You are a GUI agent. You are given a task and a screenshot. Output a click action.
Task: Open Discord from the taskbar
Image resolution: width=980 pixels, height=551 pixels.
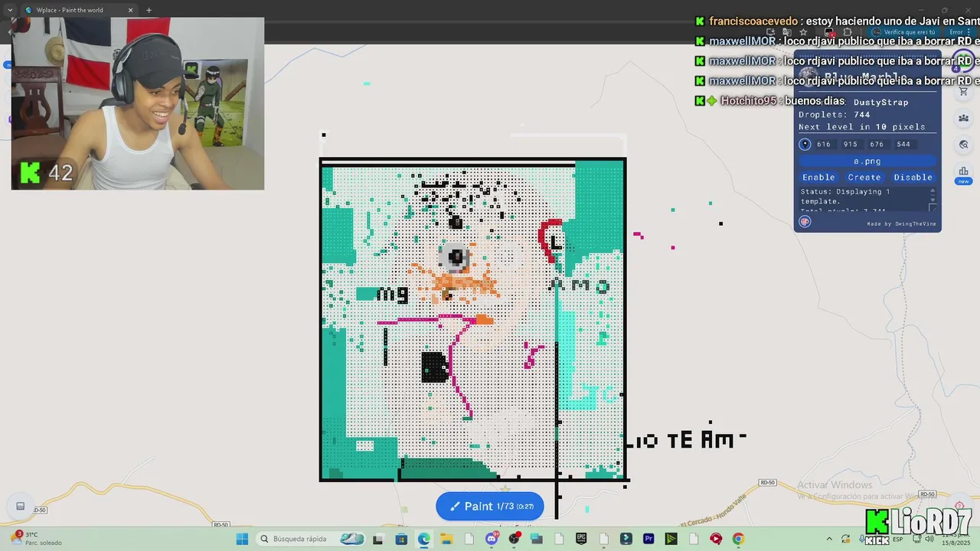[x=492, y=539]
